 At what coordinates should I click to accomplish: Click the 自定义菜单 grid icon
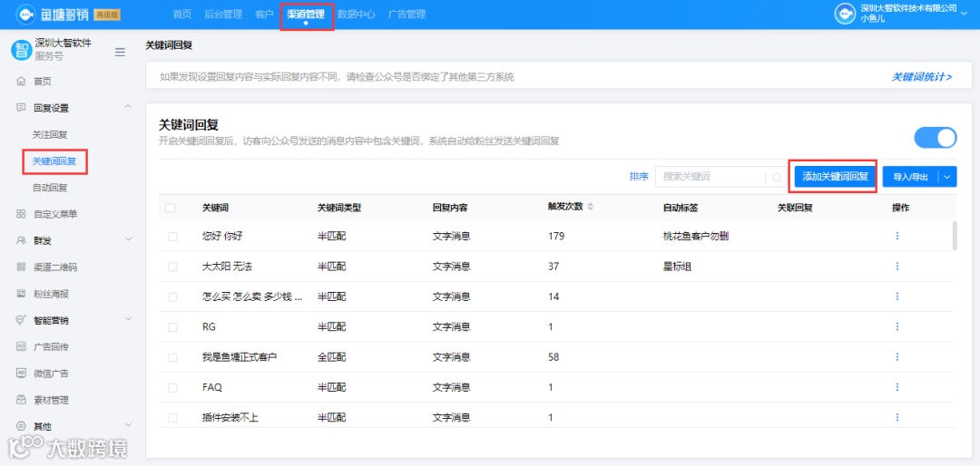point(21,214)
